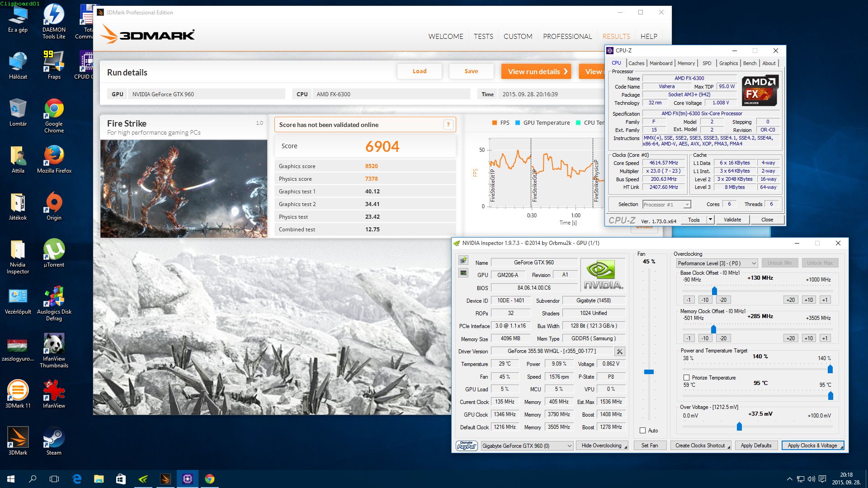Click CPU-Z Validate button

coord(732,220)
